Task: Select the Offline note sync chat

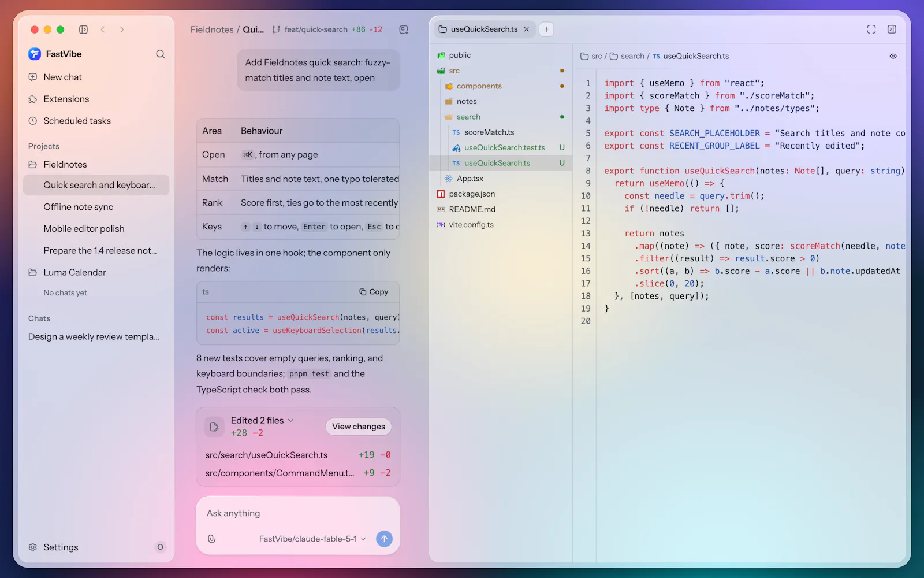Action: 79,207
